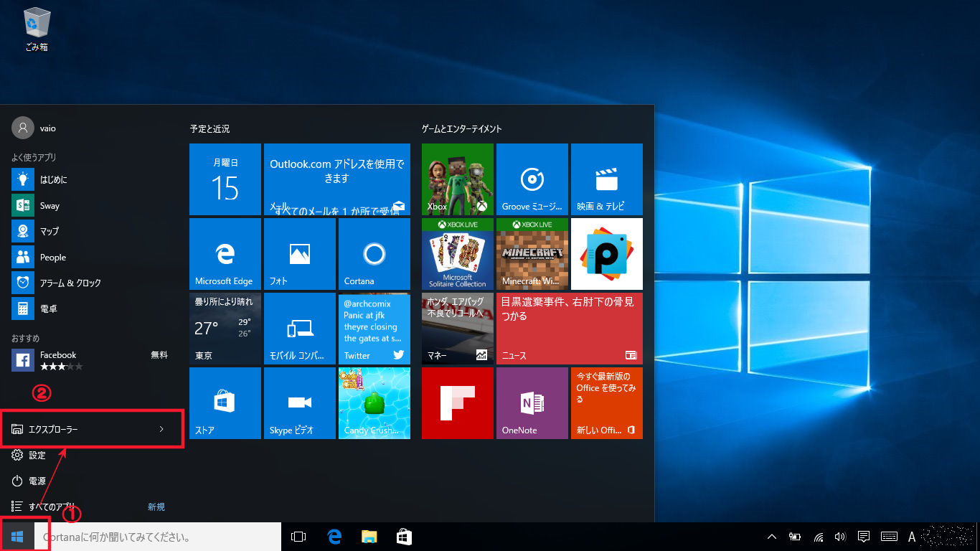This screenshot has width=980, height=551.
Task: Open Groove ミュージック tile
Action: pyautogui.click(x=532, y=179)
